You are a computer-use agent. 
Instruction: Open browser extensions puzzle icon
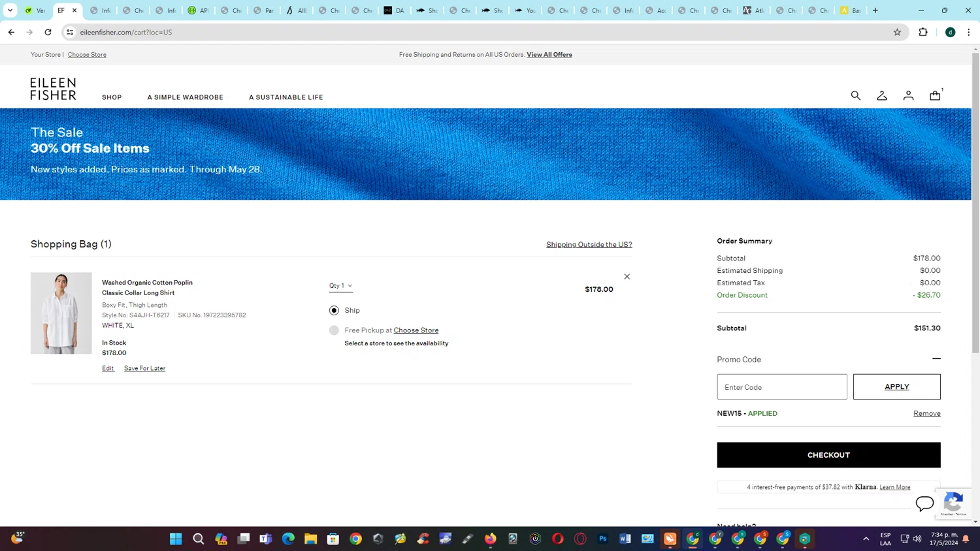point(923,32)
